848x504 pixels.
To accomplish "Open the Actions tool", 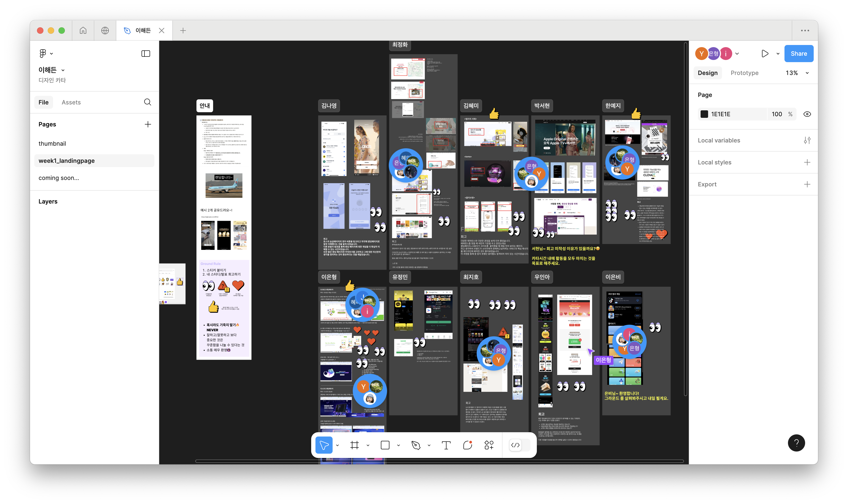I will pos(489,445).
